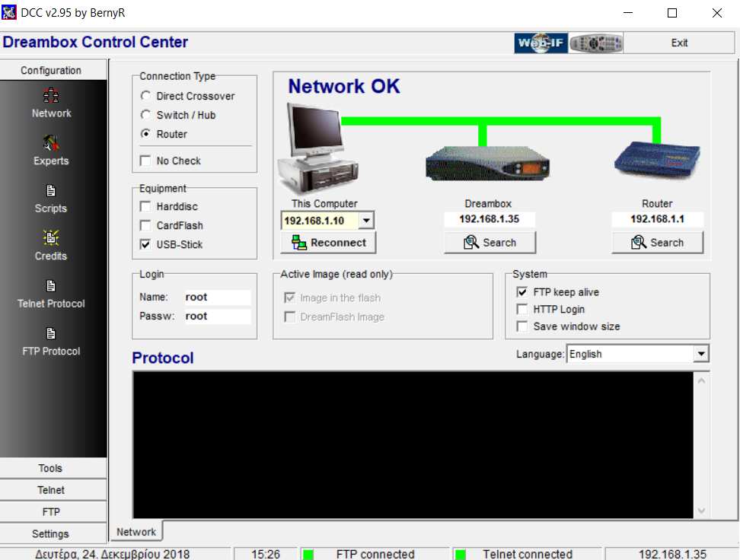Click the Reconnect button
Image resolution: width=740 pixels, height=560 pixels.
point(328,243)
